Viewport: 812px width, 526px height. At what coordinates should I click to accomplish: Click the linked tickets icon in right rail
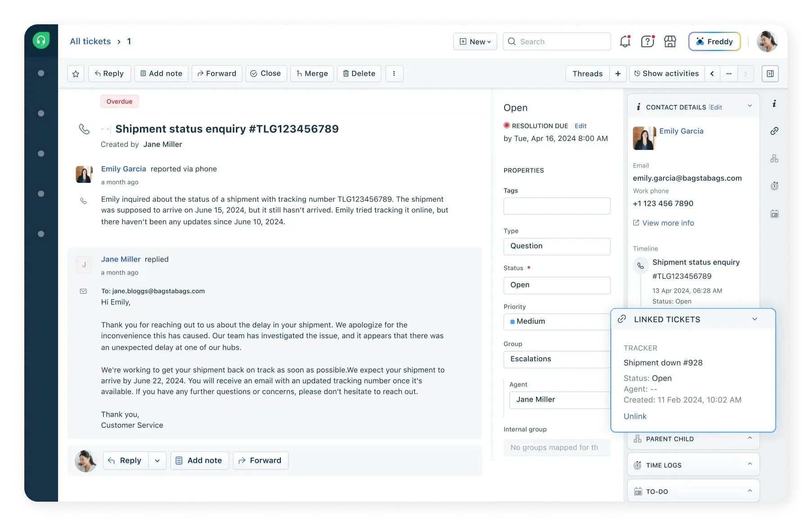coord(774,131)
